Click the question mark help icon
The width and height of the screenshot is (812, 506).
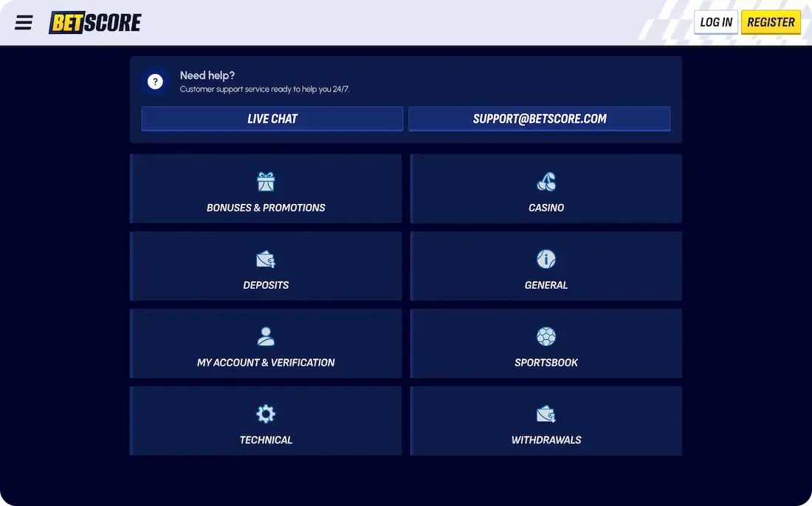[x=155, y=81]
